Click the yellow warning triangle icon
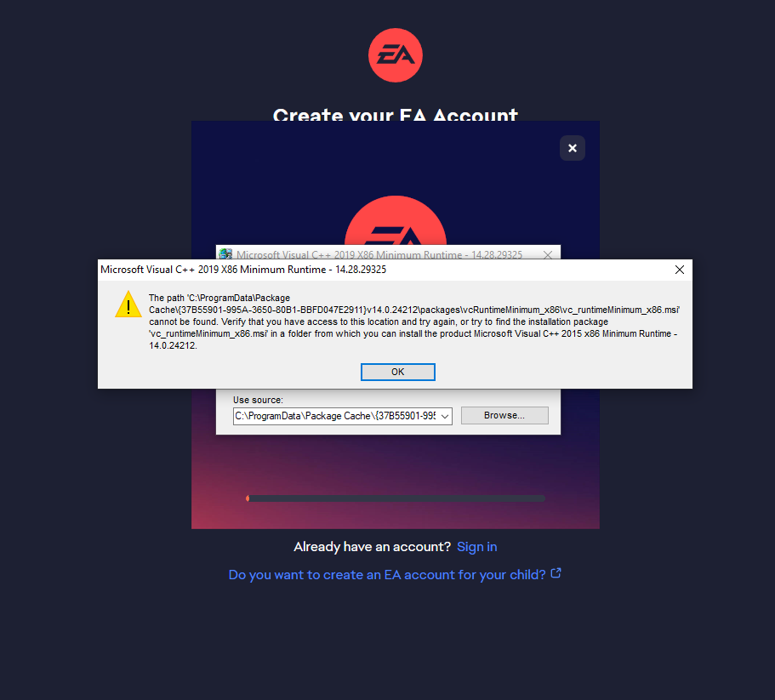 (128, 304)
